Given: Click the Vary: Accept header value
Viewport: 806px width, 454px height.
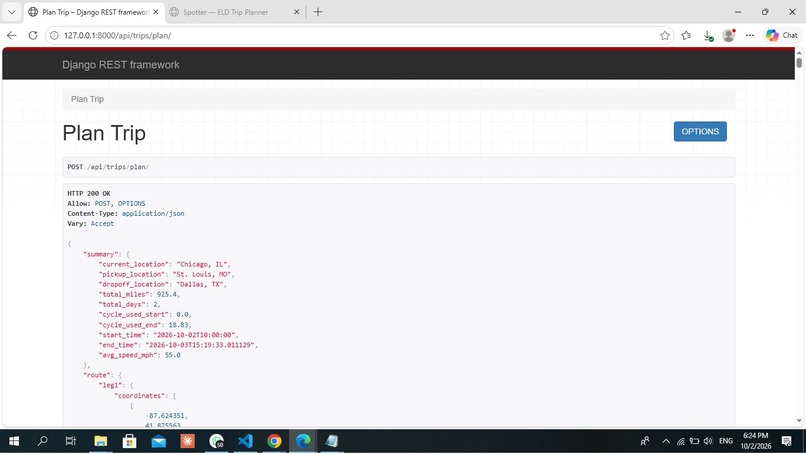Looking at the screenshot, I should coord(102,224).
